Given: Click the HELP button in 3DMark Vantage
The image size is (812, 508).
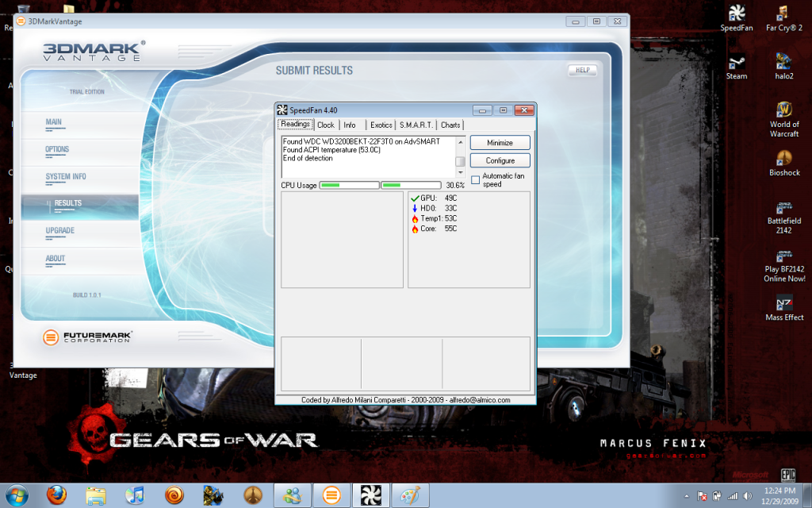Looking at the screenshot, I should [x=583, y=70].
